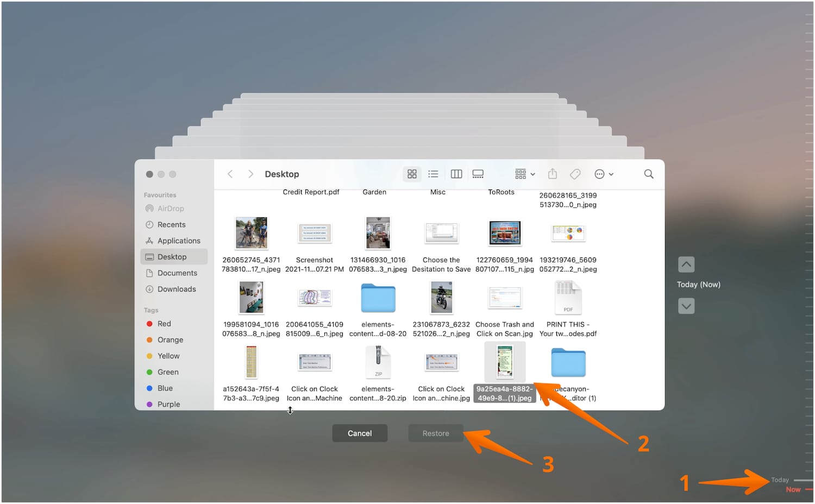
Task: Open the Tags icon in the toolbar
Action: click(575, 174)
